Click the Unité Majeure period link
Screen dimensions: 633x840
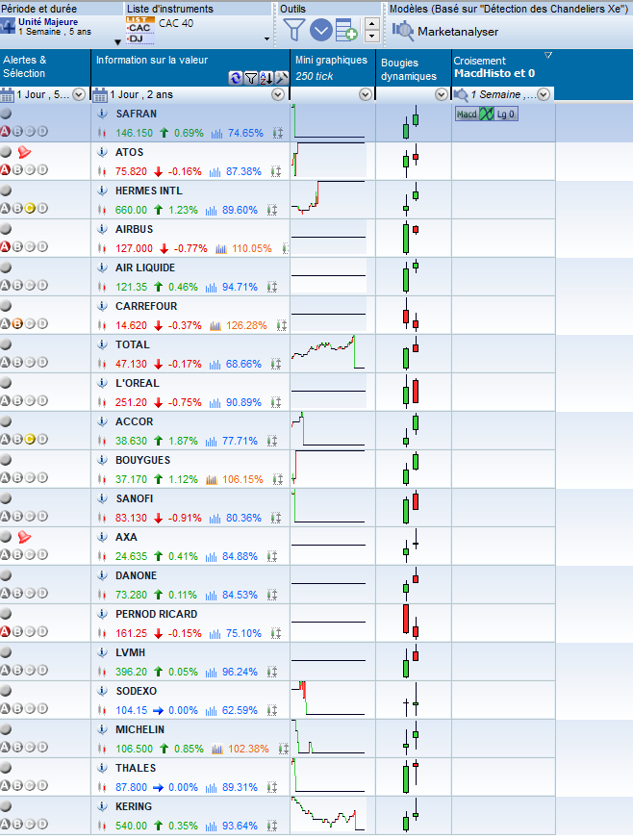pos(48,22)
